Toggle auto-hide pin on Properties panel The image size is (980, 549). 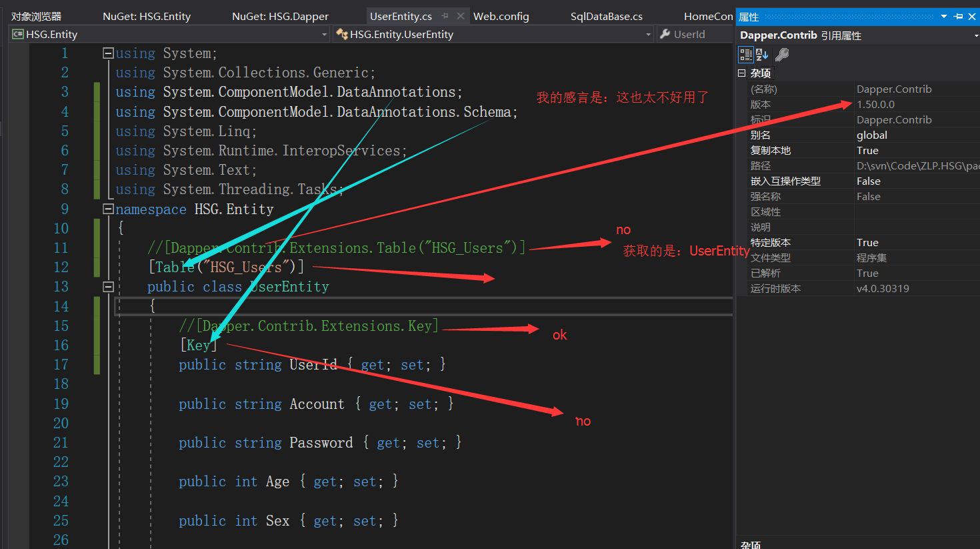pos(958,17)
